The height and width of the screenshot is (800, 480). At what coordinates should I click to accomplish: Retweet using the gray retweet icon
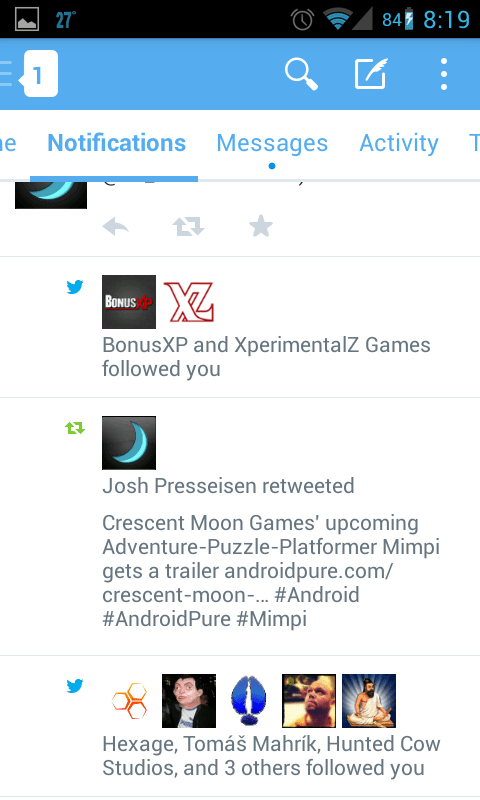pos(188,226)
